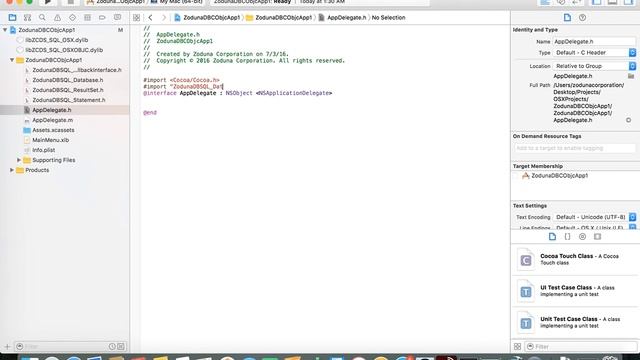The height and width of the screenshot is (360, 640).
Task: Select ZodunaDBSQL_Statement.h file
Action: (x=69, y=100)
